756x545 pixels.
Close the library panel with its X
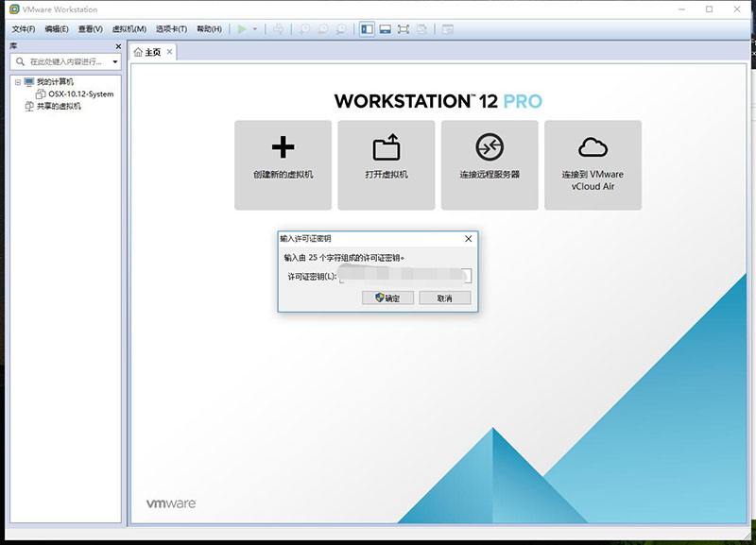118,46
